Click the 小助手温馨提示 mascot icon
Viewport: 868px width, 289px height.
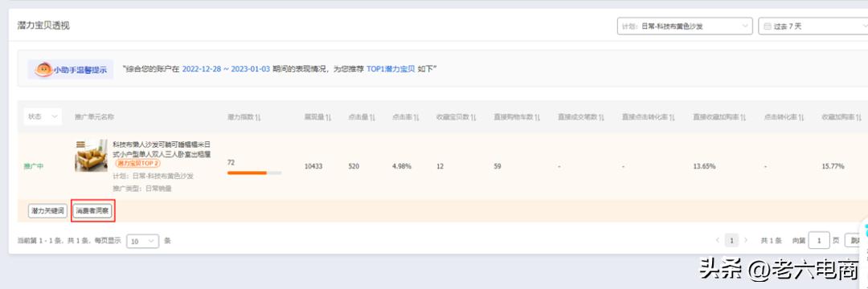pyautogui.click(x=43, y=70)
